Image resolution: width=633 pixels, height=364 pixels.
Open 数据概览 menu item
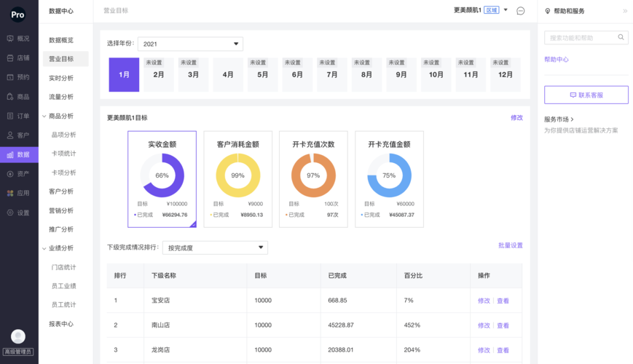click(61, 40)
